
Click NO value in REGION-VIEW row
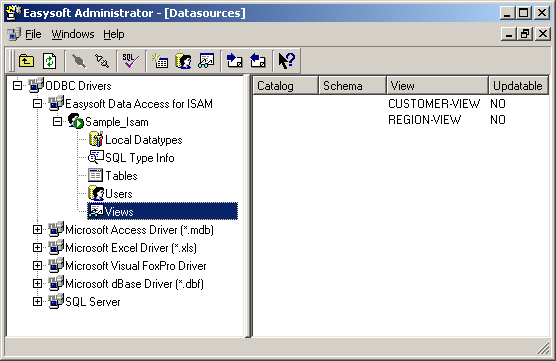[498, 120]
